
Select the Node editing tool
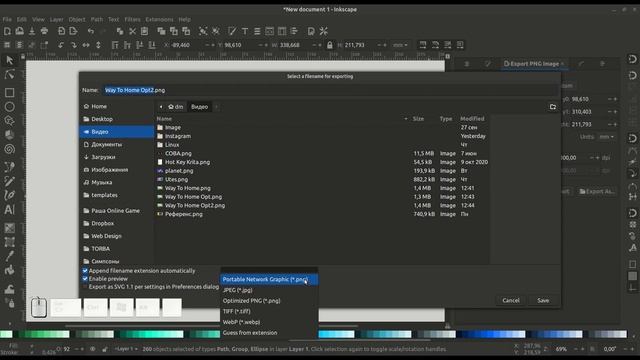pos(9,74)
